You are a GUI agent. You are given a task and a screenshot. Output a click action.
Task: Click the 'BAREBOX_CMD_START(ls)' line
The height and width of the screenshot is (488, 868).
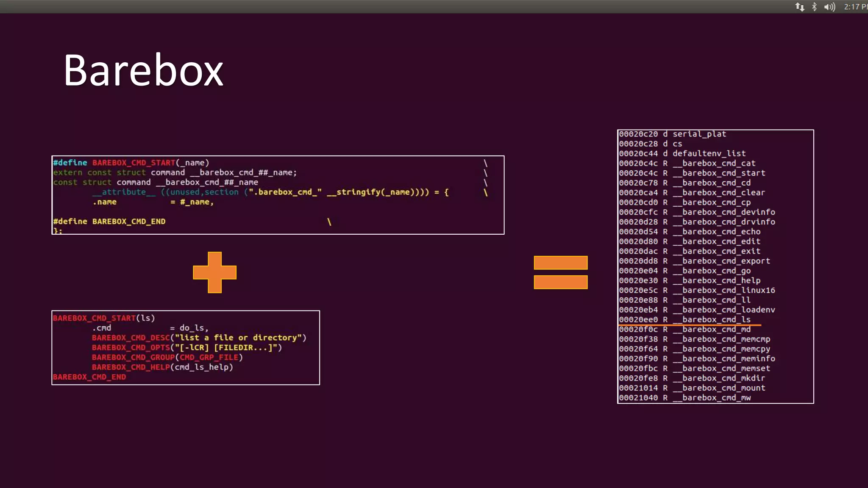click(x=104, y=318)
